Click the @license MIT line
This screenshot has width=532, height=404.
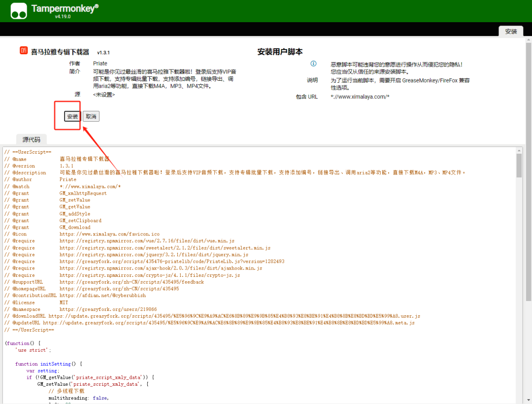(36, 303)
